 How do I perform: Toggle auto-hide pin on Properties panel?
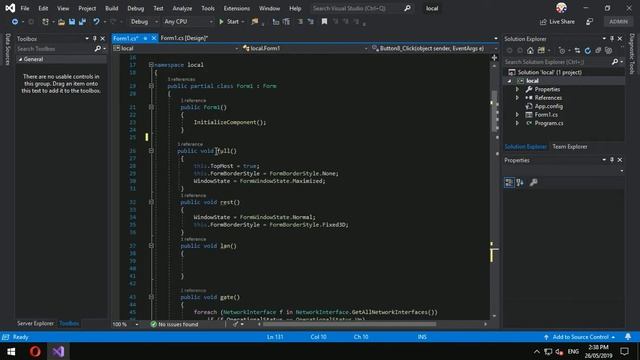(612, 160)
